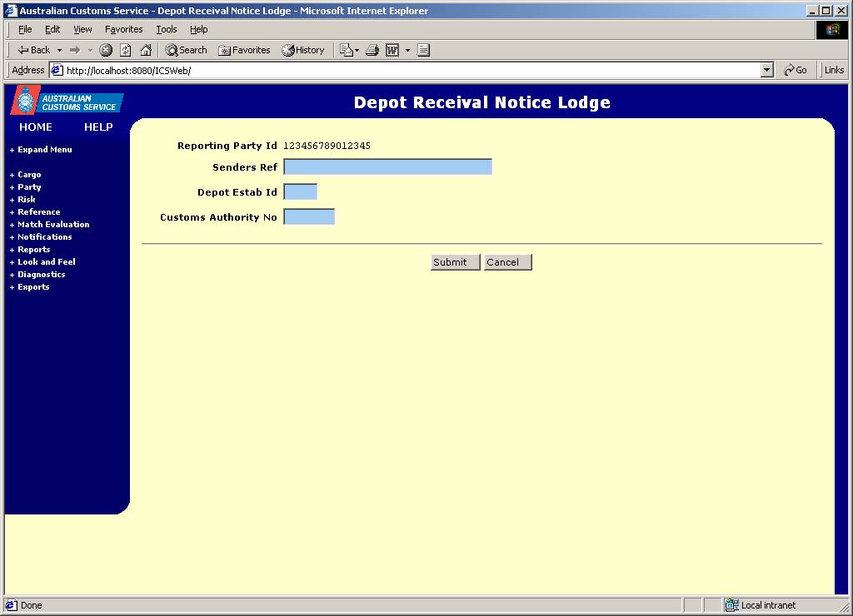Show the History toolbar panel
853x616 pixels.
(303, 50)
